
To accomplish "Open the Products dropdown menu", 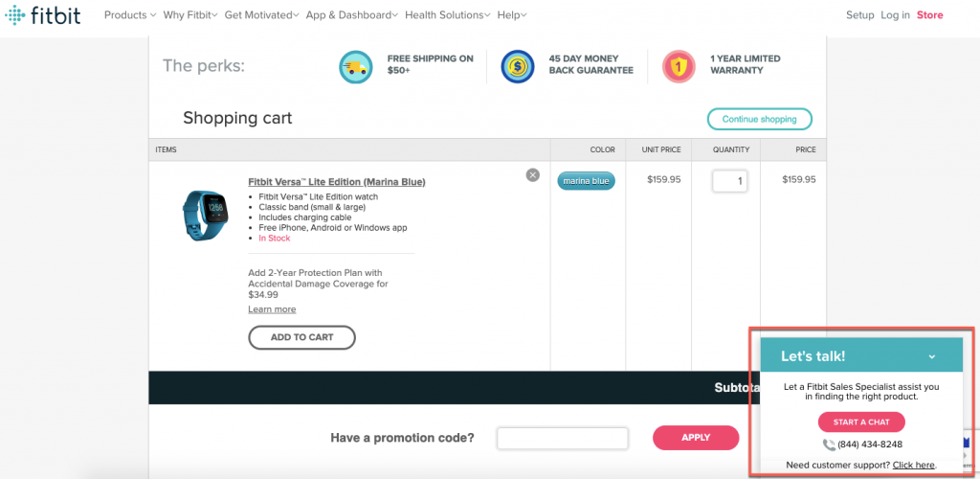I will (130, 15).
